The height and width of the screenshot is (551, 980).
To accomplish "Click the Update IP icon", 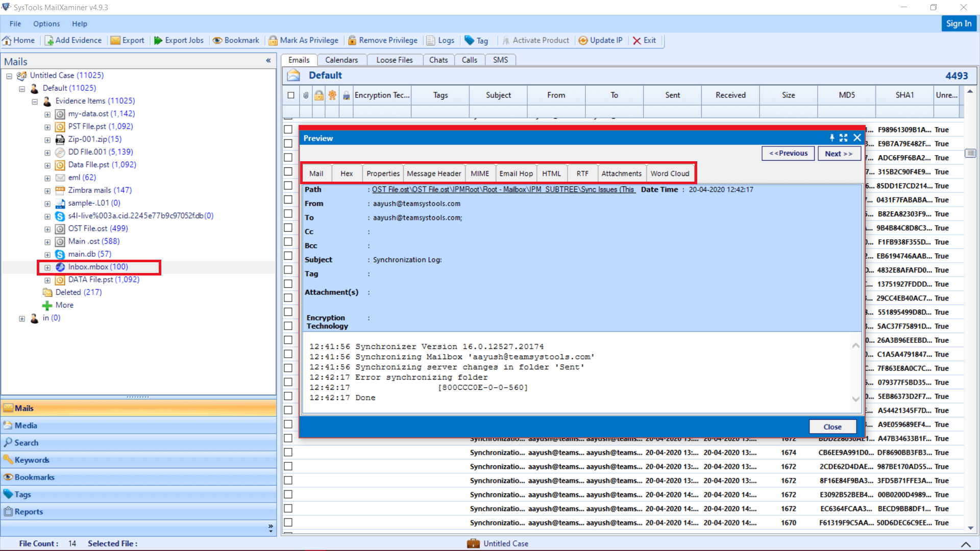I will (x=583, y=40).
